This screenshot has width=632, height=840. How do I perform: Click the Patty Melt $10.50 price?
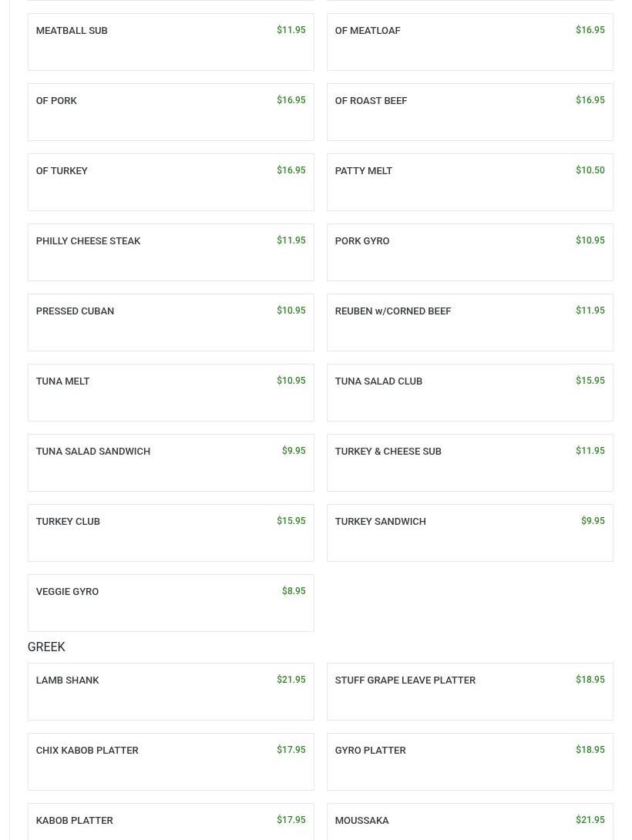click(x=590, y=170)
